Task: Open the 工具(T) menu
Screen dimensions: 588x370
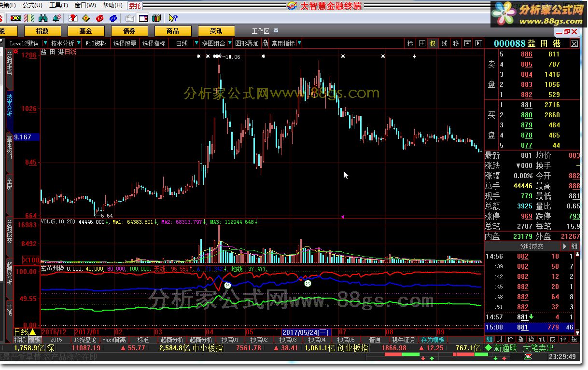Action: [58, 5]
